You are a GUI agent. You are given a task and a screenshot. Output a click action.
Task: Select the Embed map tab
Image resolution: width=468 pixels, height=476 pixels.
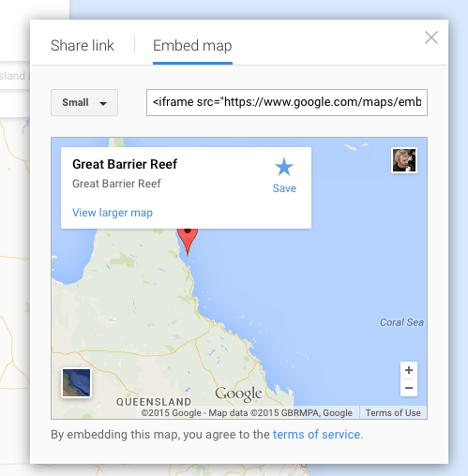pyautogui.click(x=192, y=46)
